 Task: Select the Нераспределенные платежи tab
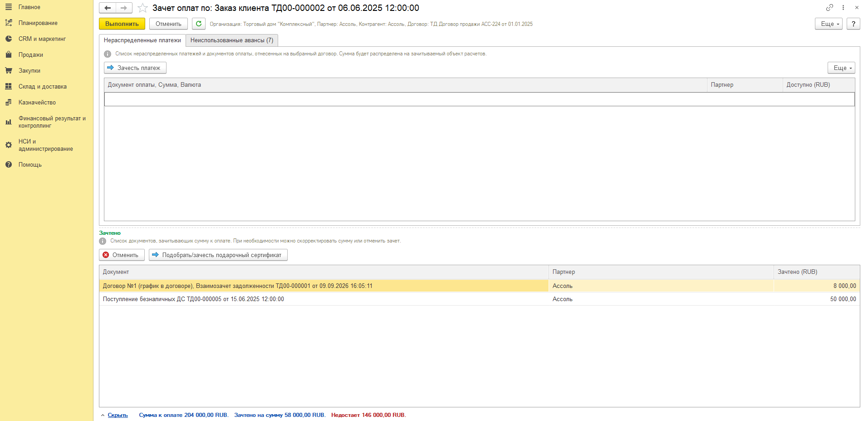(x=142, y=40)
